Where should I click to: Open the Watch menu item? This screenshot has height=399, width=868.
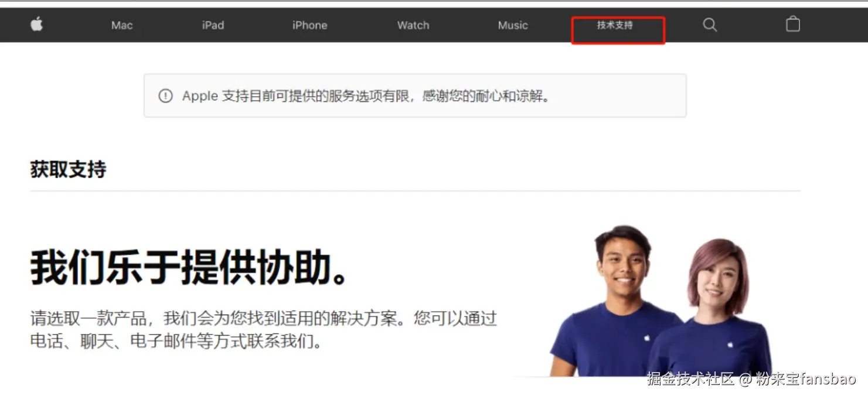[x=413, y=25]
